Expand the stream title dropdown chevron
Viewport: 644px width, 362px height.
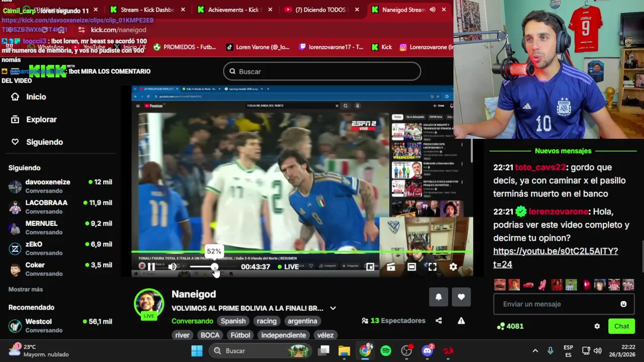pyautogui.click(x=333, y=308)
